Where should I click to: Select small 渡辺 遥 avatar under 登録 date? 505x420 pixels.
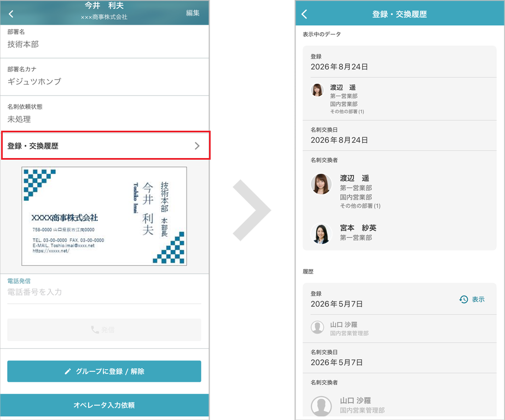tap(317, 90)
